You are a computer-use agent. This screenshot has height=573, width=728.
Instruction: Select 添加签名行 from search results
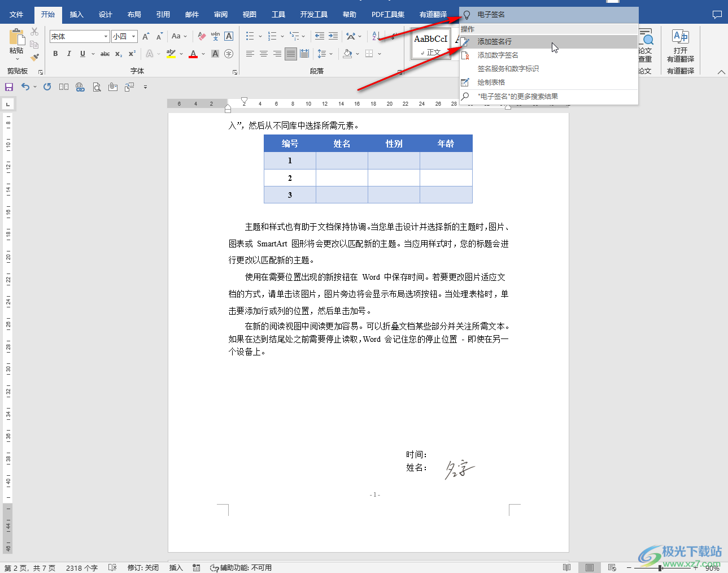(x=549, y=42)
